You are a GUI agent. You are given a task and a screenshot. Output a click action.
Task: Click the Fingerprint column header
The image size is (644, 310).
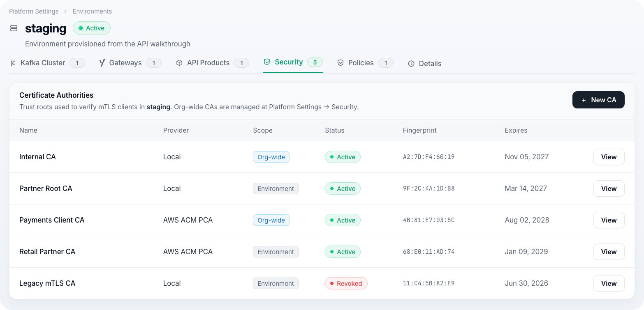point(420,130)
